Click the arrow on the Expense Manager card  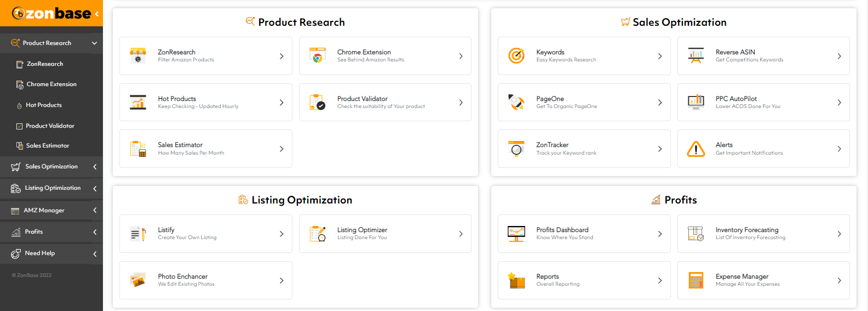[x=839, y=280]
